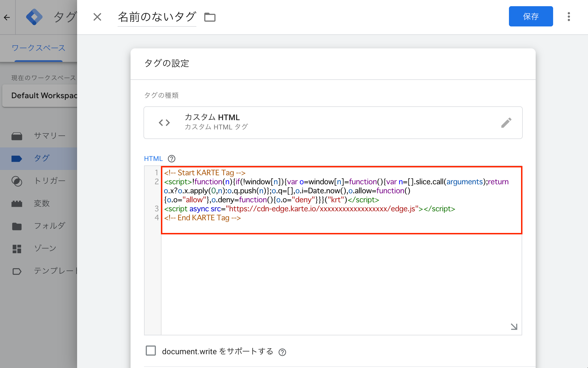
Task: Click the ゾーン grid icon
Action: pyautogui.click(x=17, y=249)
